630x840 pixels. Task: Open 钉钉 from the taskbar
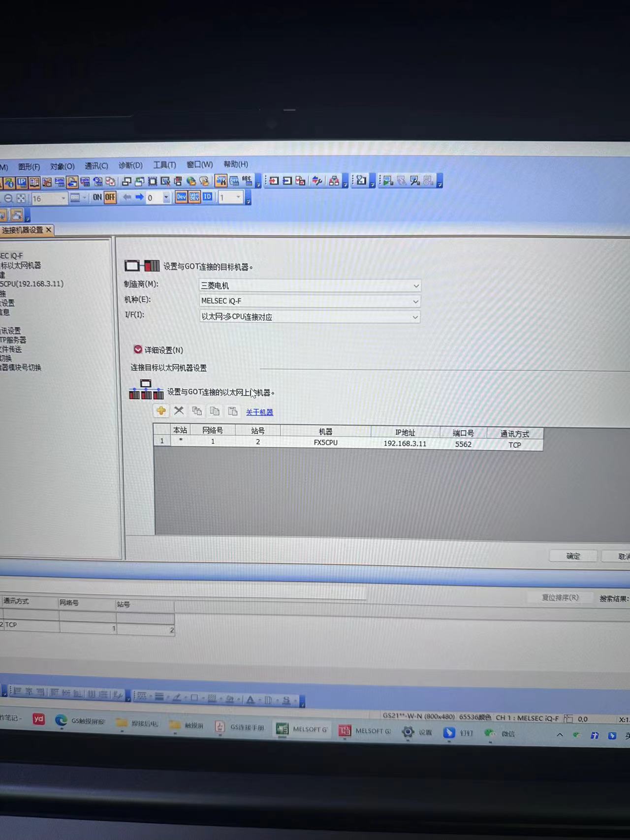click(458, 733)
